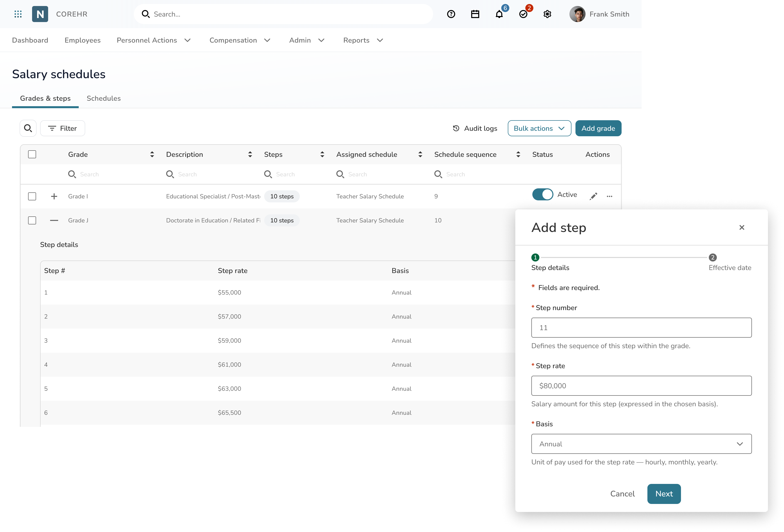The width and height of the screenshot is (784, 532).
Task: Open settings gear icon
Action: pyautogui.click(x=547, y=14)
